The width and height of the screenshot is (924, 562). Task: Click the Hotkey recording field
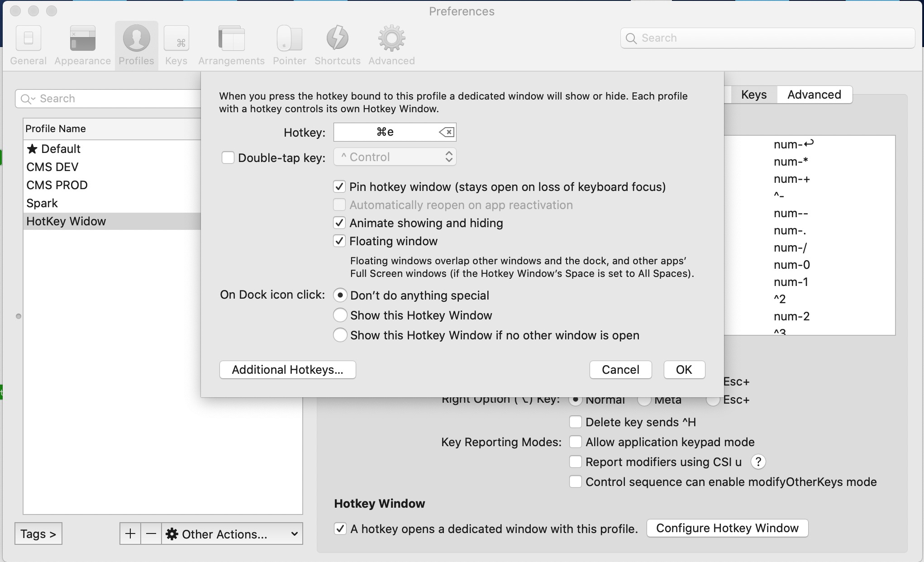[x=395, y=132]
